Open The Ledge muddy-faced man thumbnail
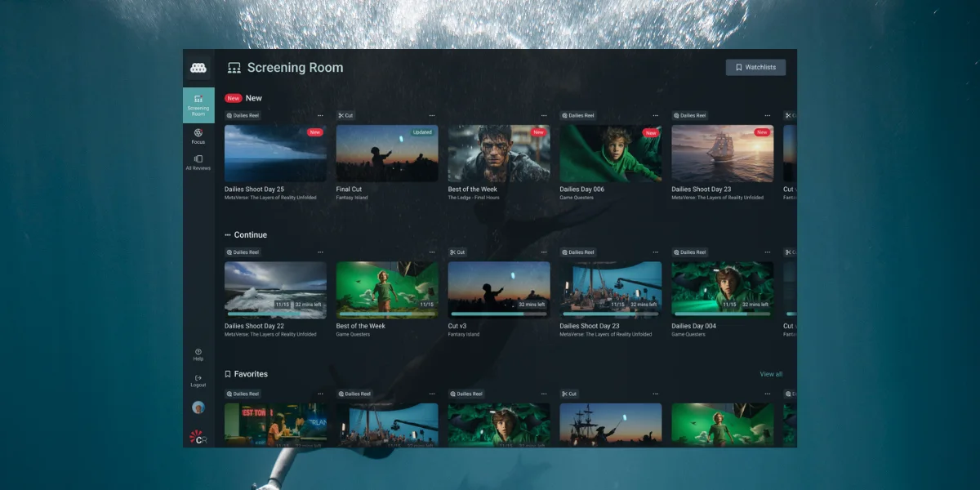Viewport: 980px width, 490px height. click(499, 154)
